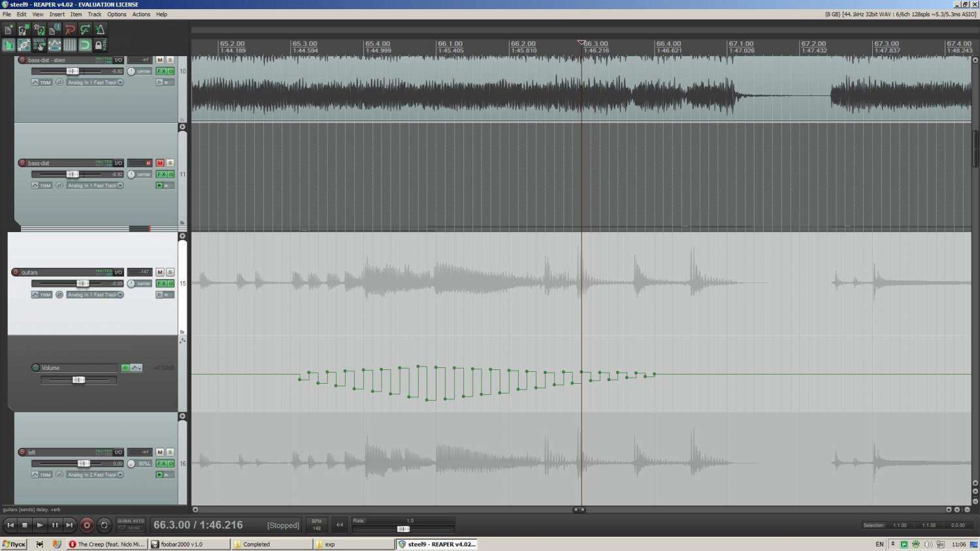Click the playback Rate slider handle
The image size is (980, 551).
tap(403, 529)
